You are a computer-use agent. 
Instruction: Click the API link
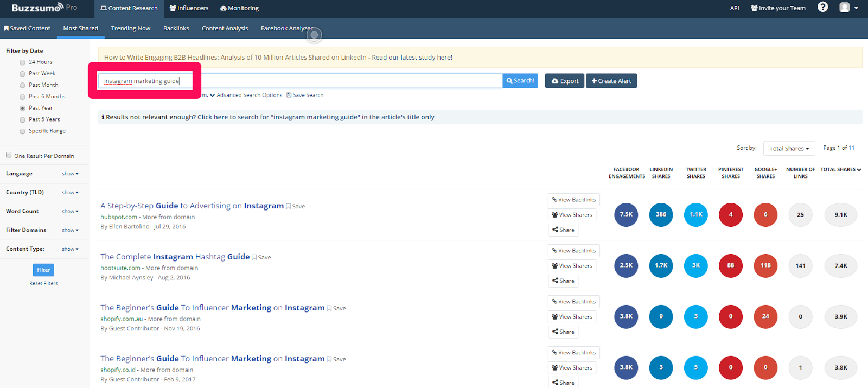click(x=735, y=8)
